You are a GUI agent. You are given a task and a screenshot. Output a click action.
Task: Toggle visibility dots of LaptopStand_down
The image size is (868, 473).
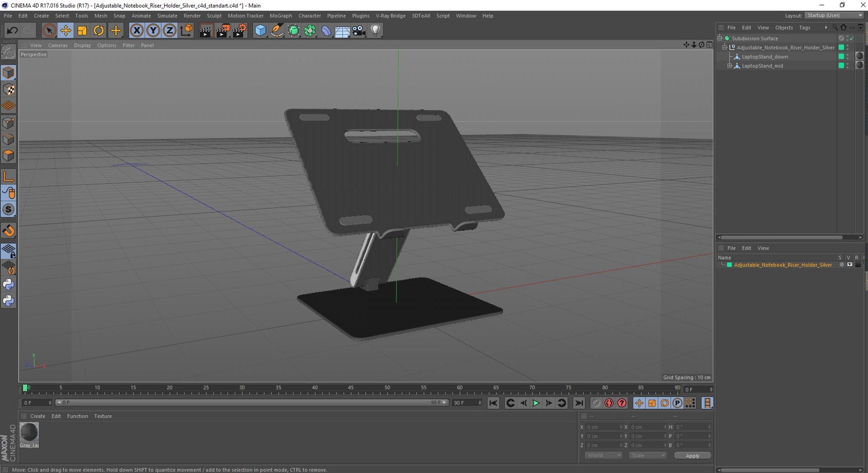click(848, 57)
